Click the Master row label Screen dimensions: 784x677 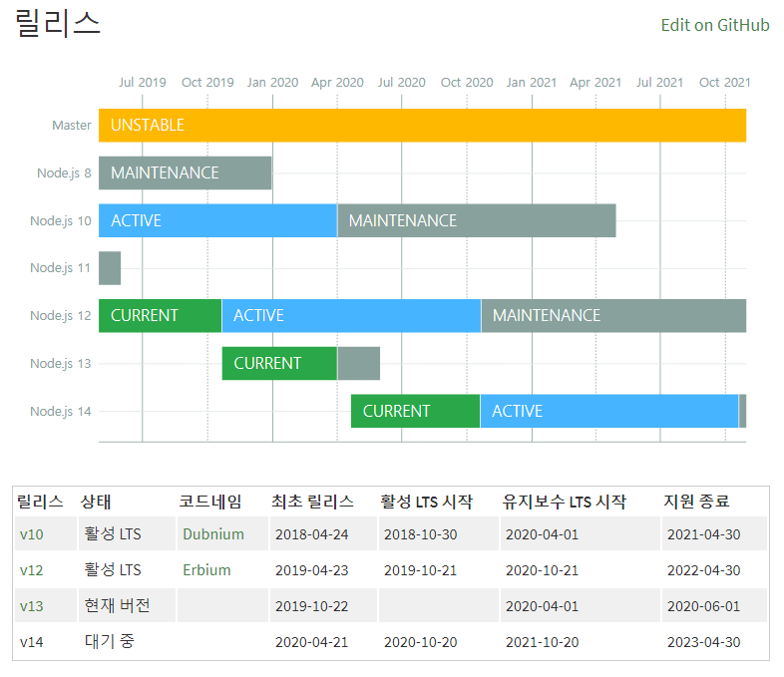point(72,125)
